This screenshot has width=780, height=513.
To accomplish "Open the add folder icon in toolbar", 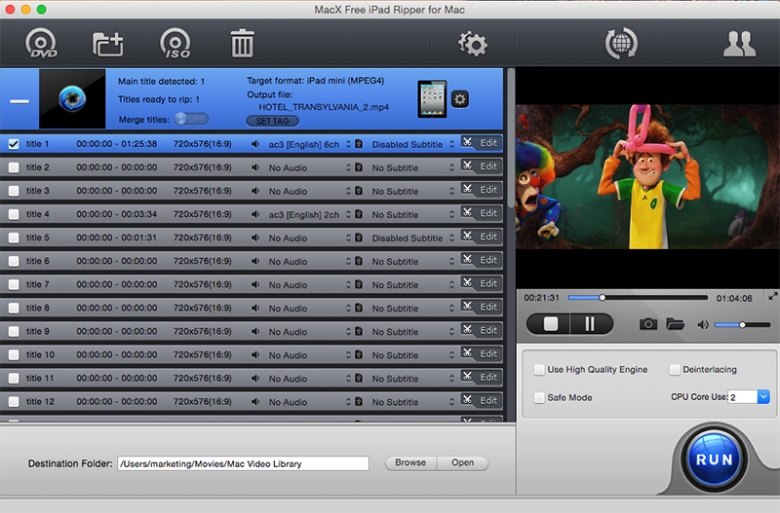I will point(107,43).
